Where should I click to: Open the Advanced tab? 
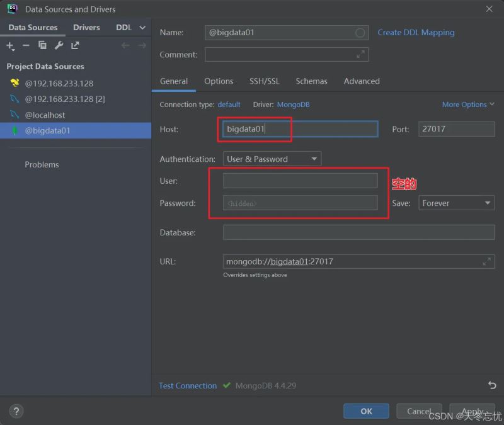[362, 81]
